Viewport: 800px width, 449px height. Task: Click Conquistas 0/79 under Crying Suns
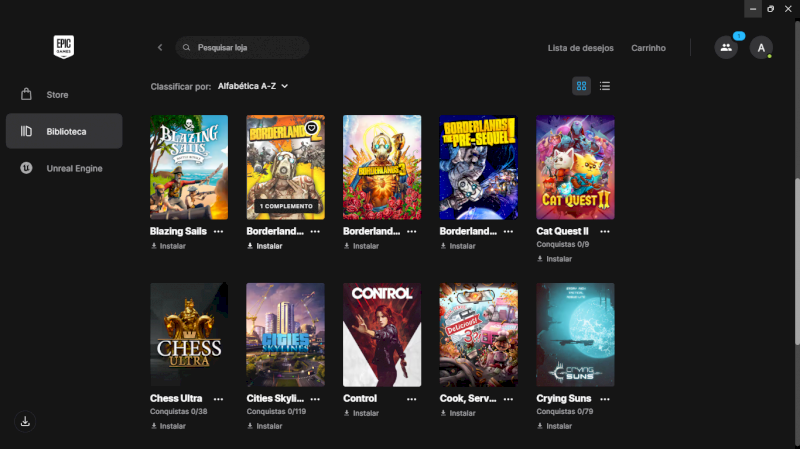pyautogui.click(x=565, y=411)
